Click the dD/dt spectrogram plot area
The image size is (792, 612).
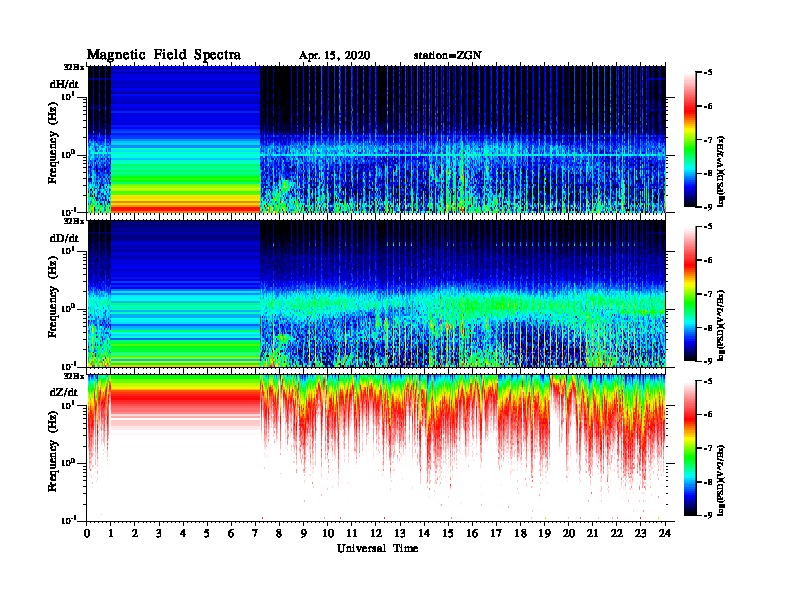tap(377, 294)
